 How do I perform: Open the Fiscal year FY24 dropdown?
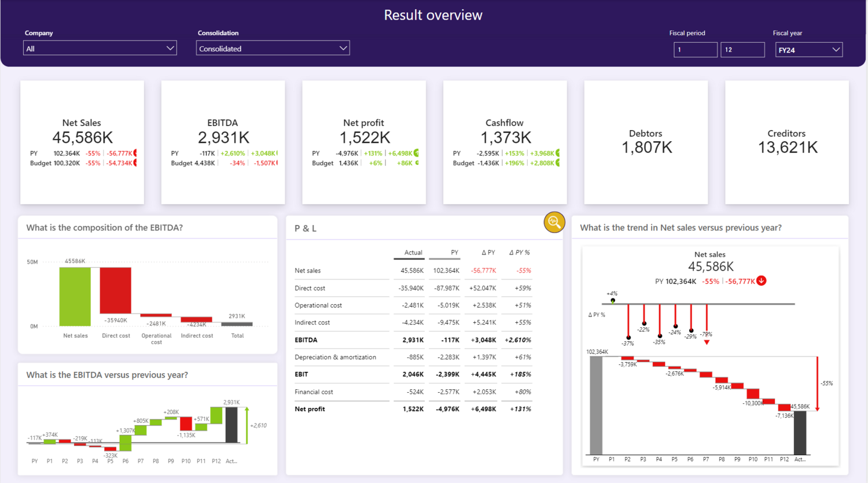click(808, 50)
